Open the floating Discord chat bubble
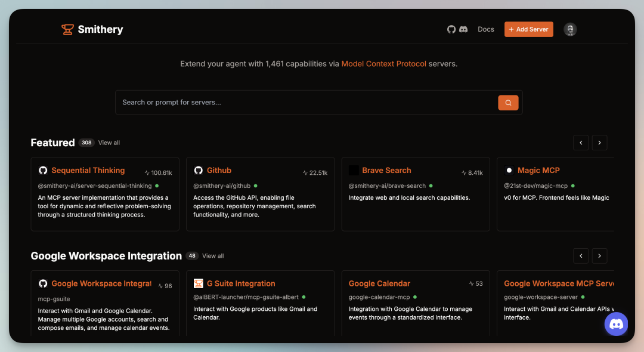 tap(615, 324)
